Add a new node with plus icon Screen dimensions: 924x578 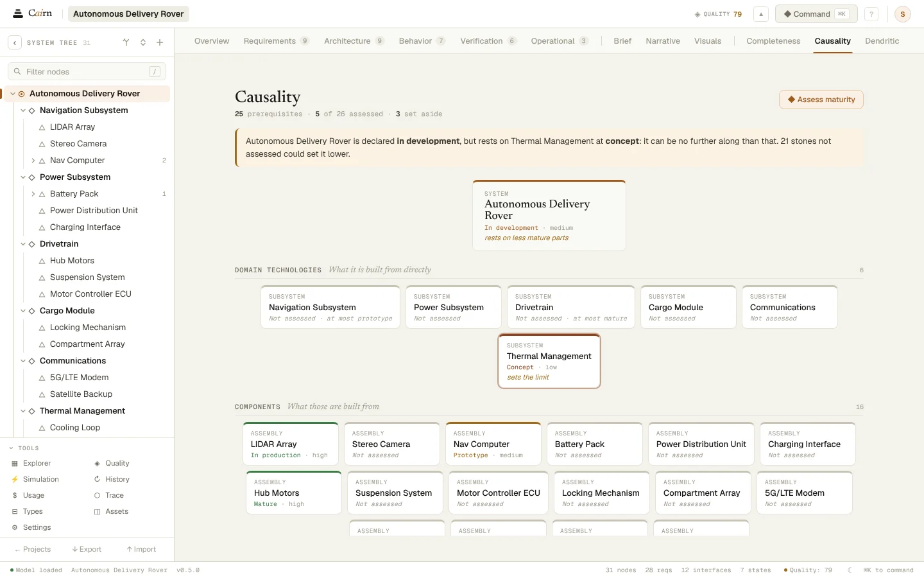coord(160,43)
